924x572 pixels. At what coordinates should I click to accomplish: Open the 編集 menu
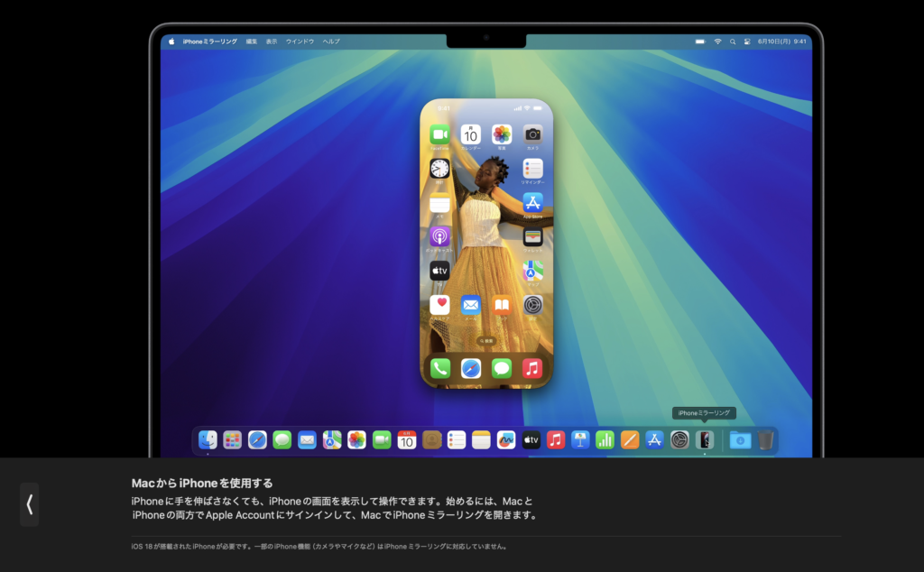[252, 42]
